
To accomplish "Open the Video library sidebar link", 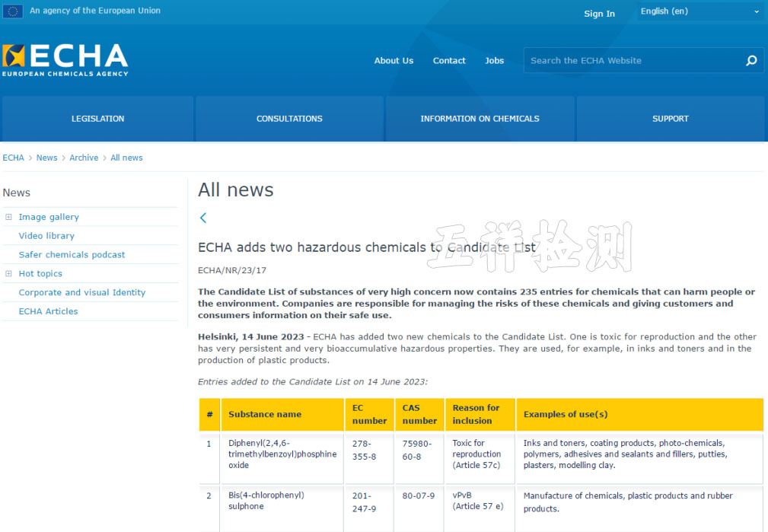I will point(46,236).
